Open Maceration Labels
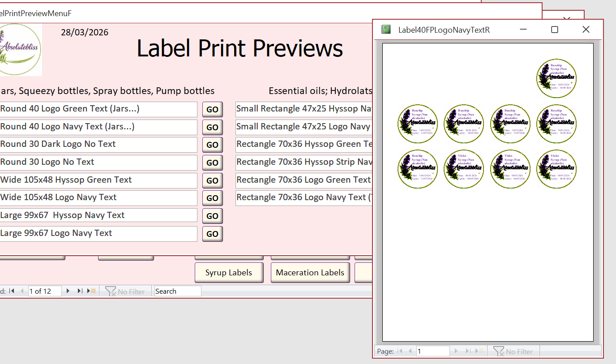616x364 pixels. [x=310, y=273]
